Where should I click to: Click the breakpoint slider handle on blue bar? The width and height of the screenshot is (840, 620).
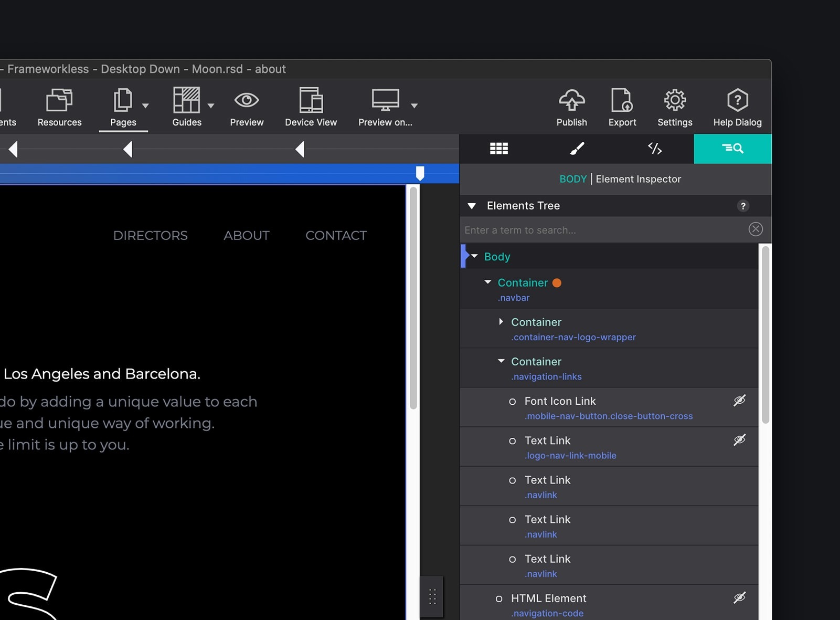point(420,173)
